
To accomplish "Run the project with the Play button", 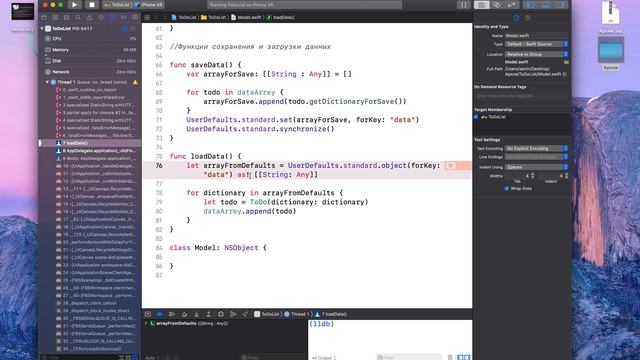I will 74,5.
